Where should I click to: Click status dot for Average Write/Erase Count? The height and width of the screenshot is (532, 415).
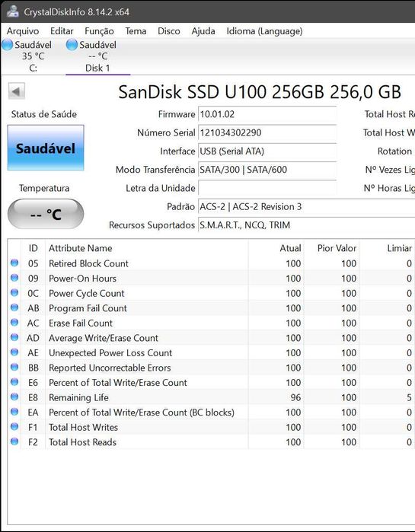click(x=14, y=338)
